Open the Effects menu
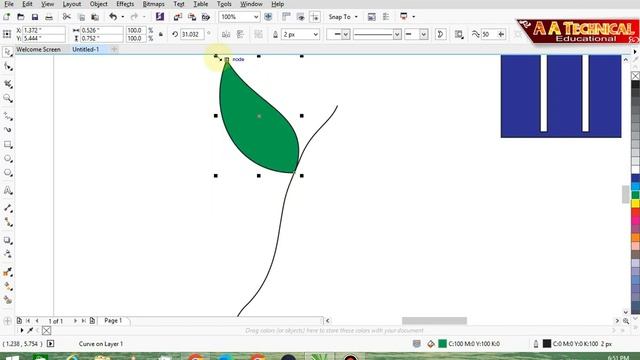640x360 pixels. coord(125,4)
